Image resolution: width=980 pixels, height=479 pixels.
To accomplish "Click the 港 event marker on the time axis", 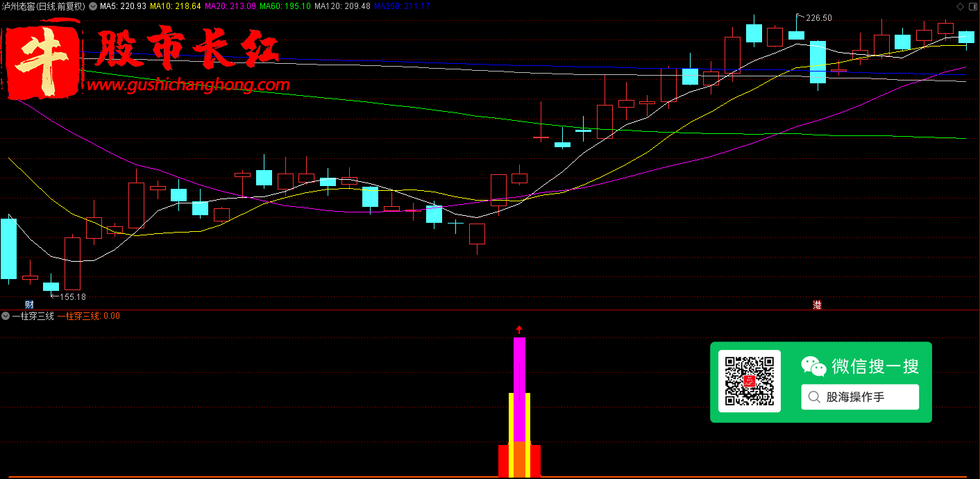I will click(817, 305).
